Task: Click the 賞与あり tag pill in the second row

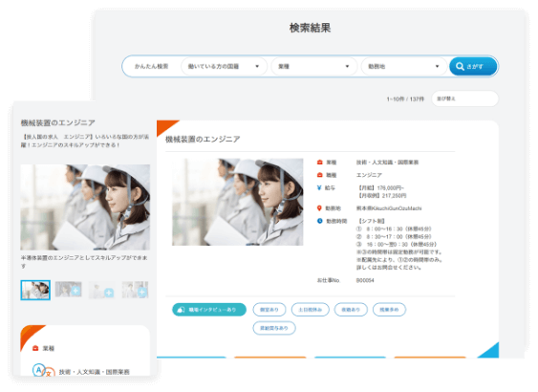Action: tap(274, 328)
